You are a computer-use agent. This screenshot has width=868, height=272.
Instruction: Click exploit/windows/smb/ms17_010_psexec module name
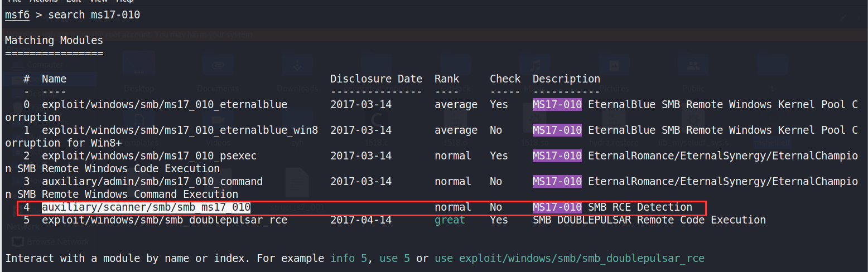tap(149, 156)
